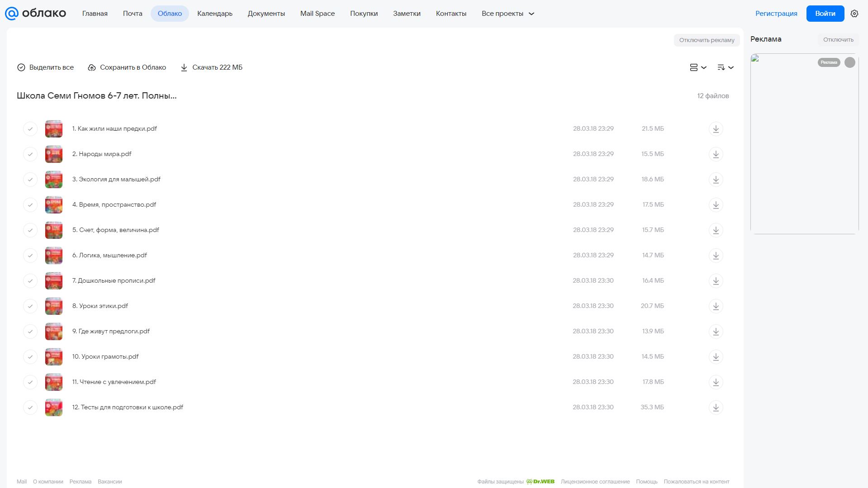The width and height of the screenshot is (868, 488).
Task: Download the file 1. Как жили наши предки.pdf
Action: 716,129
